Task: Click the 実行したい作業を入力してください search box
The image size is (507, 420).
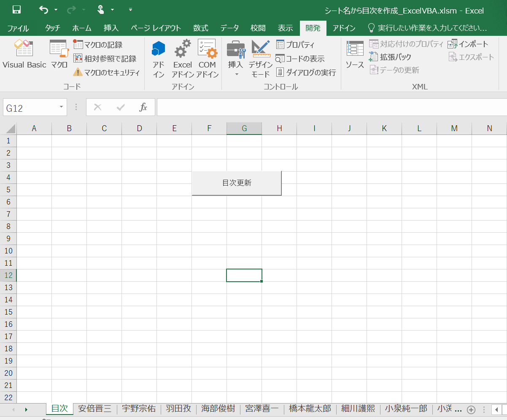Action: tap(430, 28)
